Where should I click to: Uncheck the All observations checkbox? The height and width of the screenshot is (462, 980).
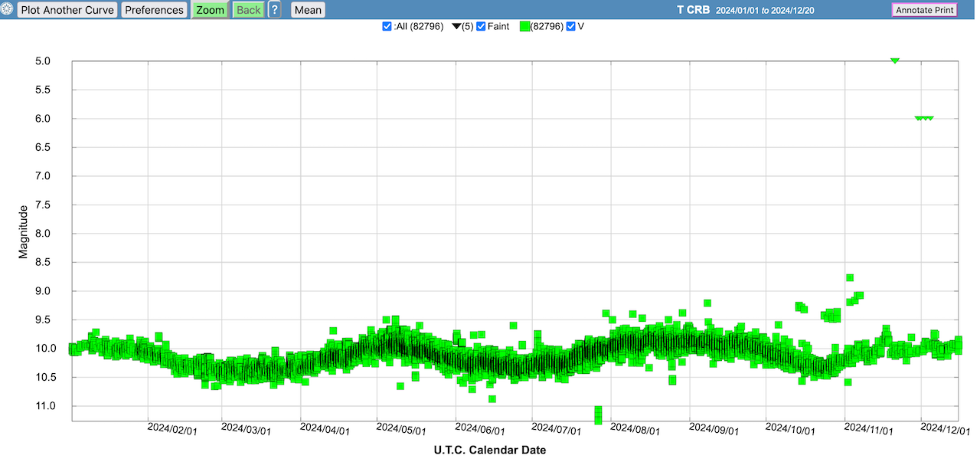(387, 27)
